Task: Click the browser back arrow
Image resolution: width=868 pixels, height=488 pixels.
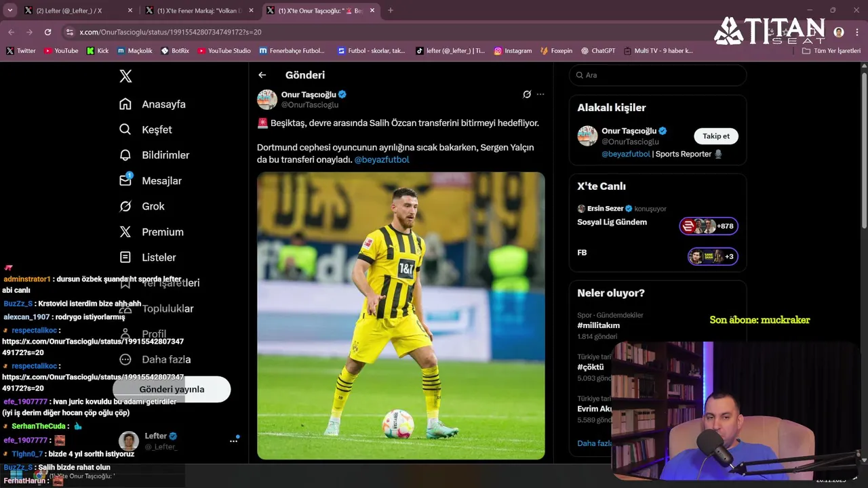Action: 11,32
